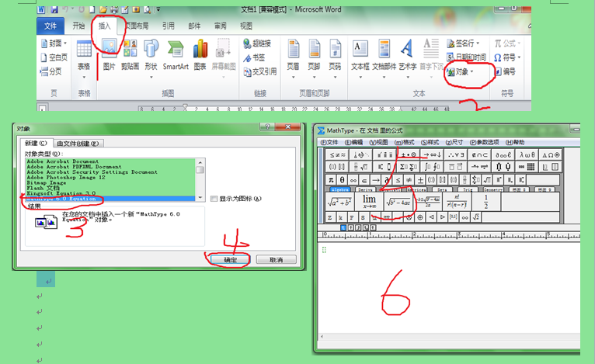The image size is (595, 364).
Task: Open the arrow symbols palette (→⇔↓) in MathType
Action: click(x=432, y=154)
